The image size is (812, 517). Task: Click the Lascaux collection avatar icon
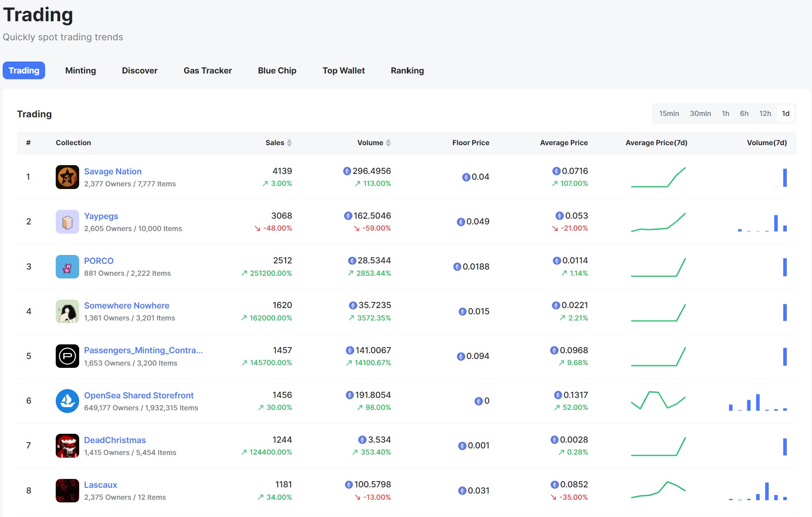pos(67,490)
